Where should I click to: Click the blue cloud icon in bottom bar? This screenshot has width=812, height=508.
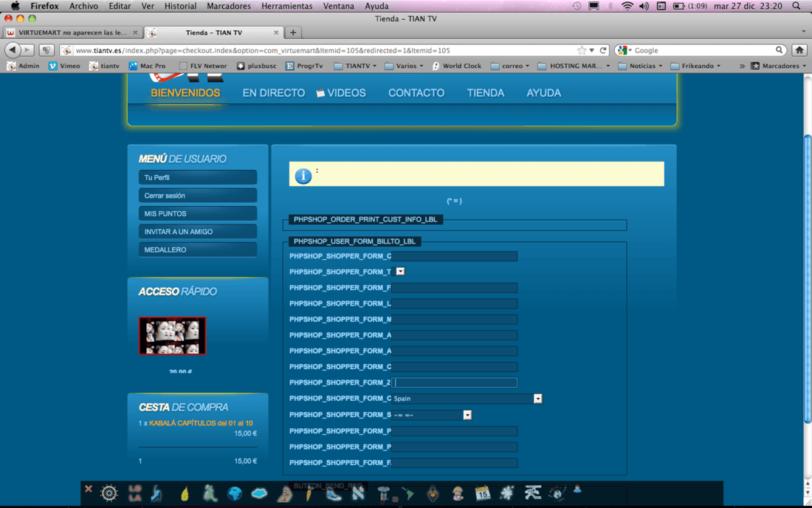coord(259,493)
